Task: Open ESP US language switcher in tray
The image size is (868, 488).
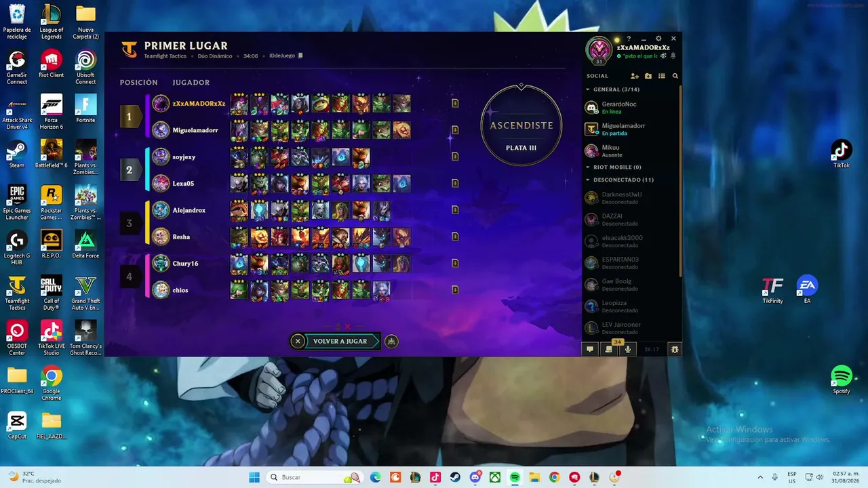Action: coord(792,477)
